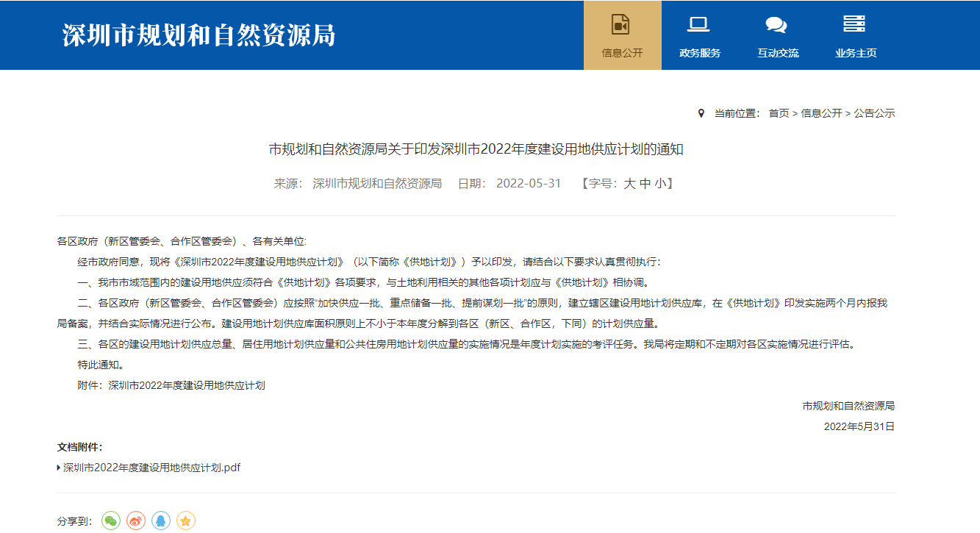Set font size to 大 (large)
Screen dimensions: 980x533
click(629, 184)
